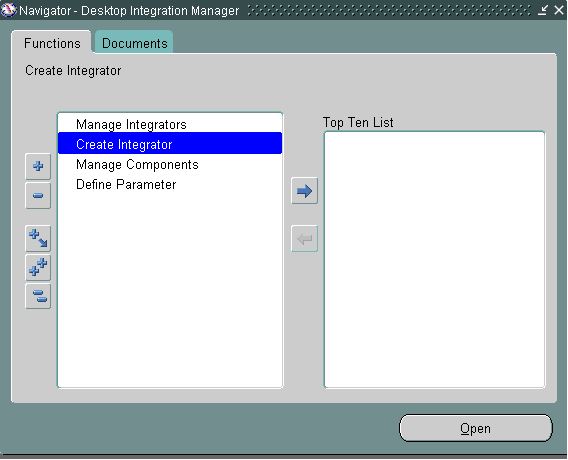Click the Expand All double-plus icon
The width and height of the screenshot is (568, 460).
pyautogui.click(x=38, y=267)
